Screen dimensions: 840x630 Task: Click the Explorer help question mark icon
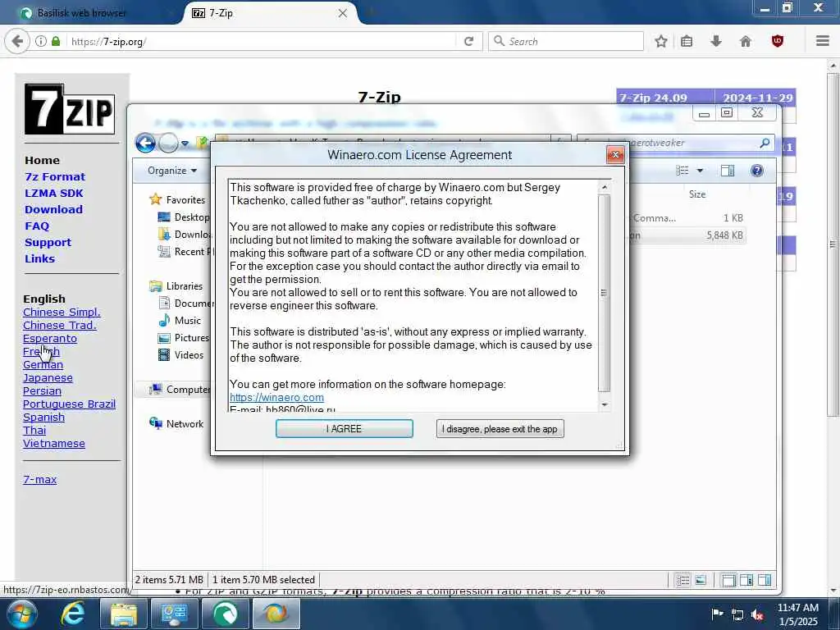[757, 171]
